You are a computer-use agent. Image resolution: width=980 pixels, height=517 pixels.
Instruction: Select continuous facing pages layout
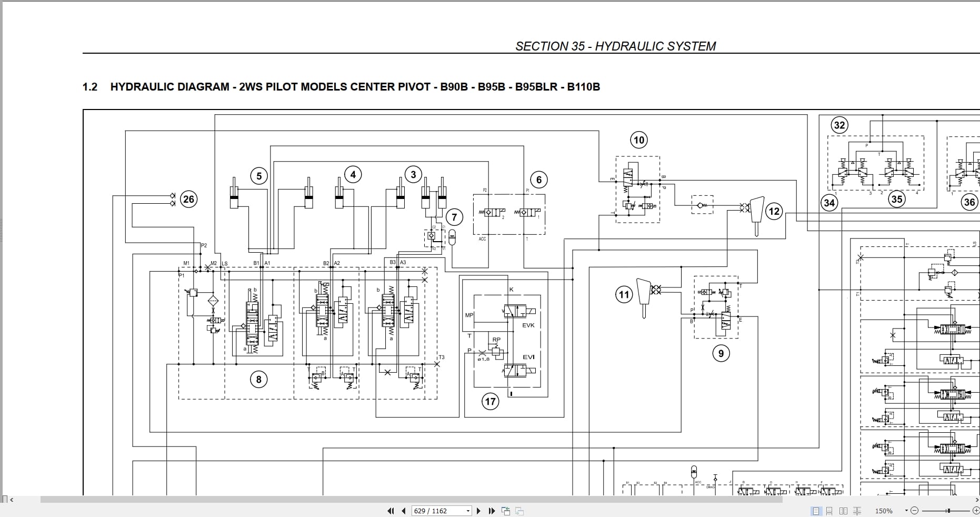click(857, 511)
